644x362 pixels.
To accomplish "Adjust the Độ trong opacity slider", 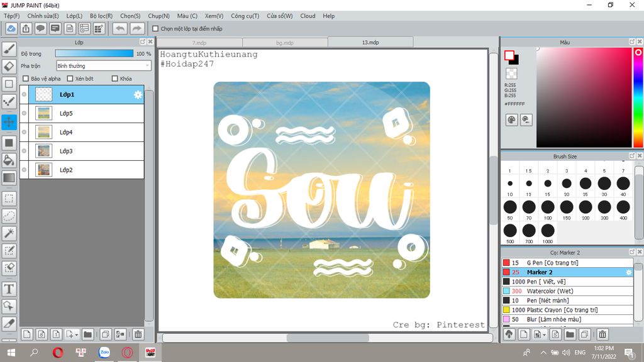I will click(94, 54).
